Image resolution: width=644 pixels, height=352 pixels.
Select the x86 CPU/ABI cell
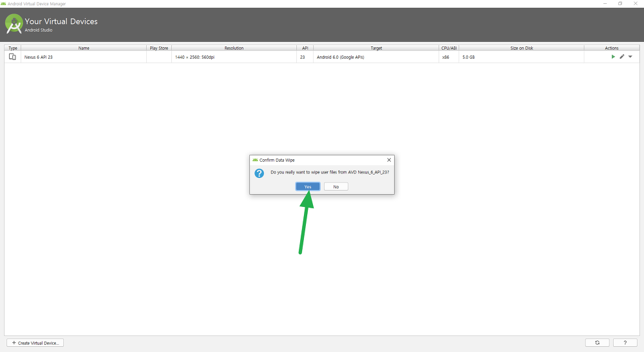click(x=449, y=57)
